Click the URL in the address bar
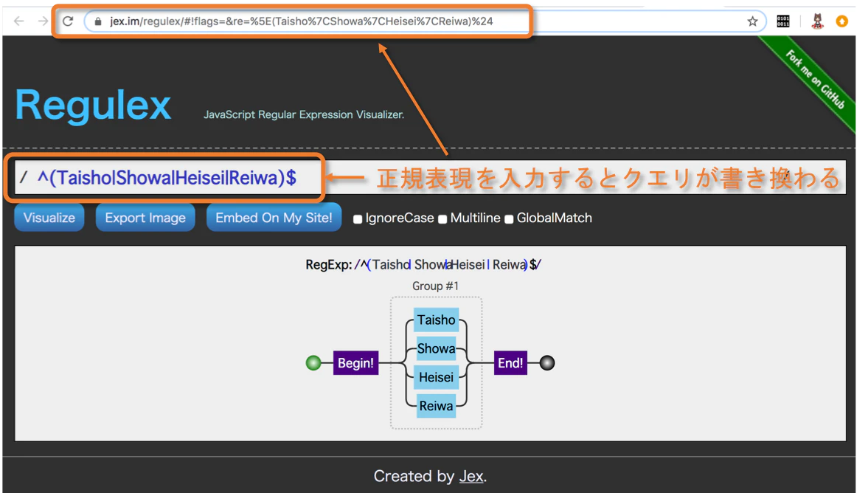The width and height of the screenshot is (868, 493). (x=301, y=21)
